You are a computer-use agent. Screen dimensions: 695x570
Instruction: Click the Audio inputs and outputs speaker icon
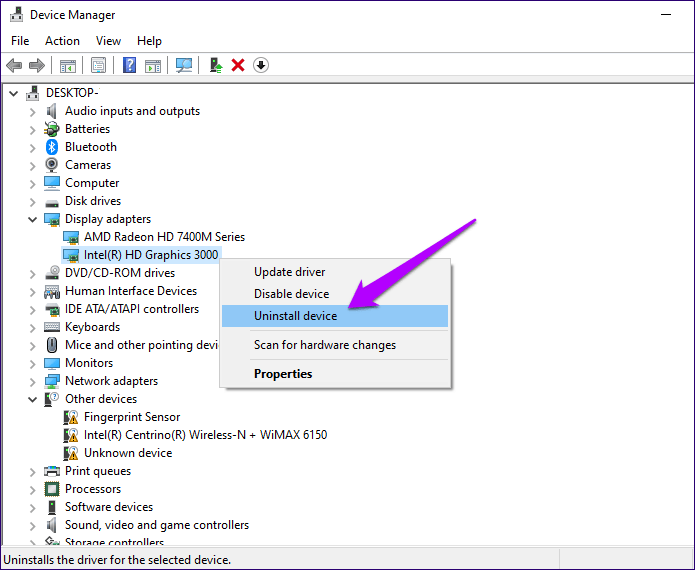click(x=52, y=111)
